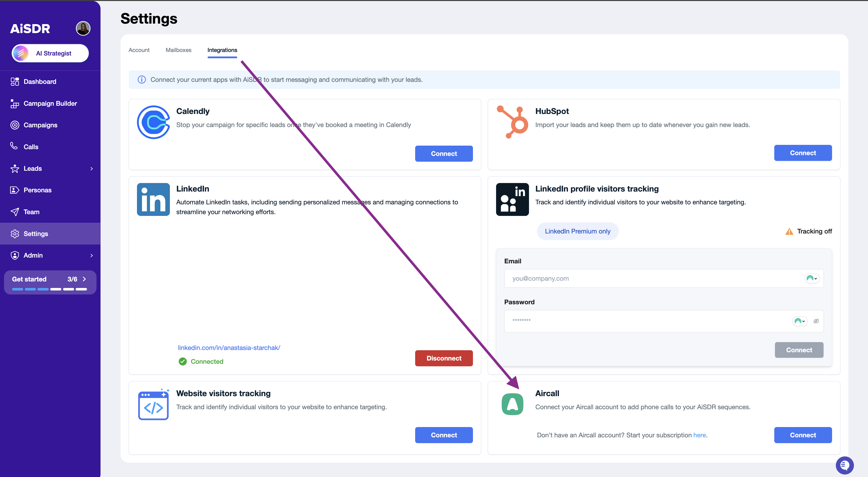Select the Integrations tab

pos(222,50)
